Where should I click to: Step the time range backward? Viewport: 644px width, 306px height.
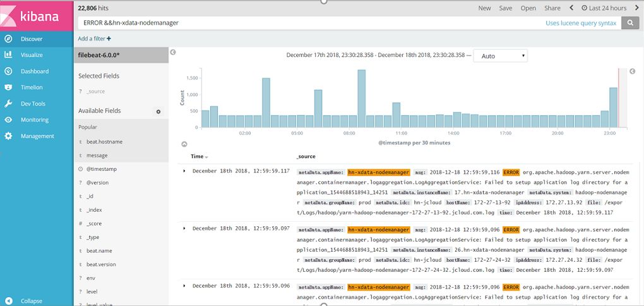pyautogui.click(x=571, y=8)
